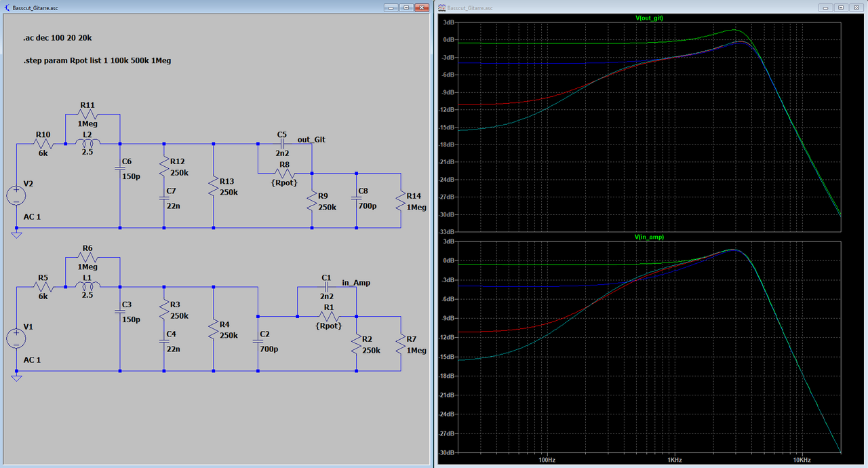Viewport: 868px width, 468px height.
Task: Select the R9 resistor symbol
Action: click(312, 200)
